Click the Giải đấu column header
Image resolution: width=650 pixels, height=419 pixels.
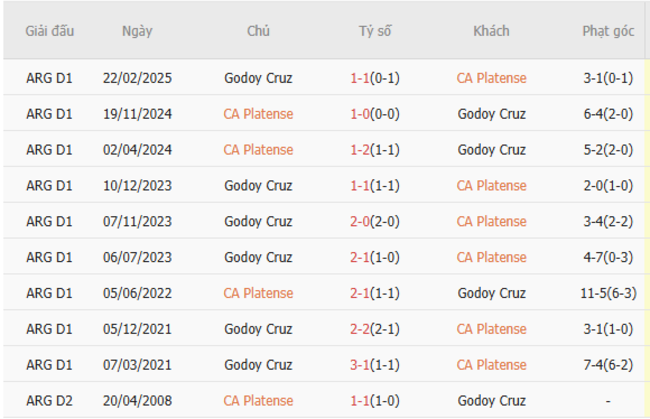(49, 31)
